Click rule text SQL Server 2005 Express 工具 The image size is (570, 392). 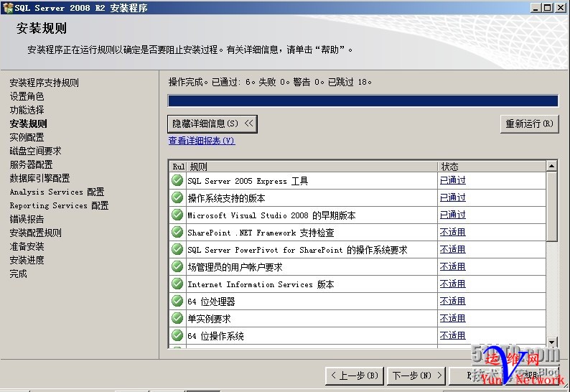(x=248, y=181)
